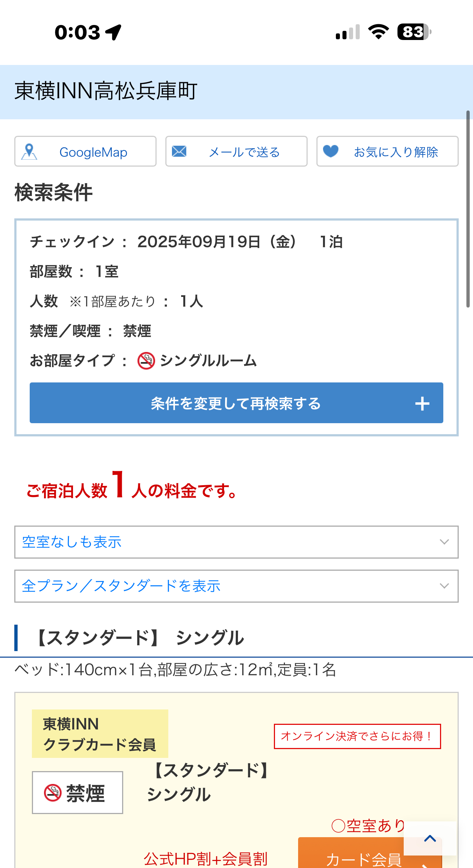Click the page scrollbar on the right edge
This screenshot has width=473, height=868.
468,208
